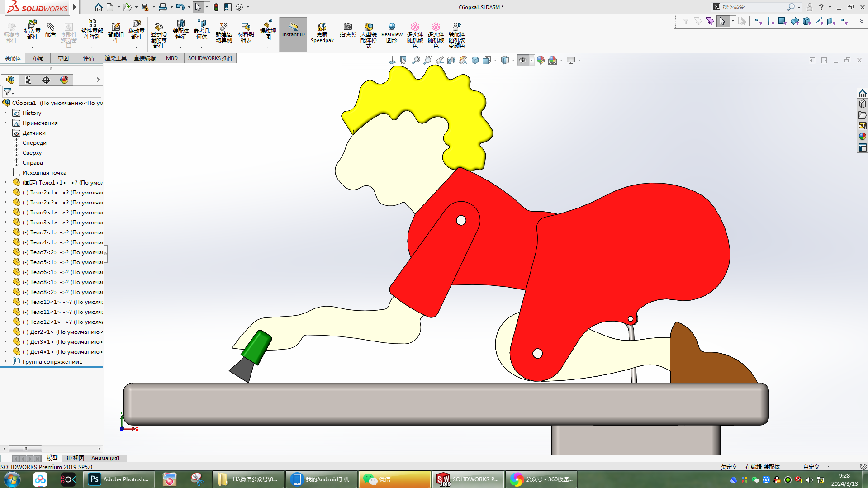
Task: Take a Snapshot (拍快照) with camera icon
Action: [347, 30]
